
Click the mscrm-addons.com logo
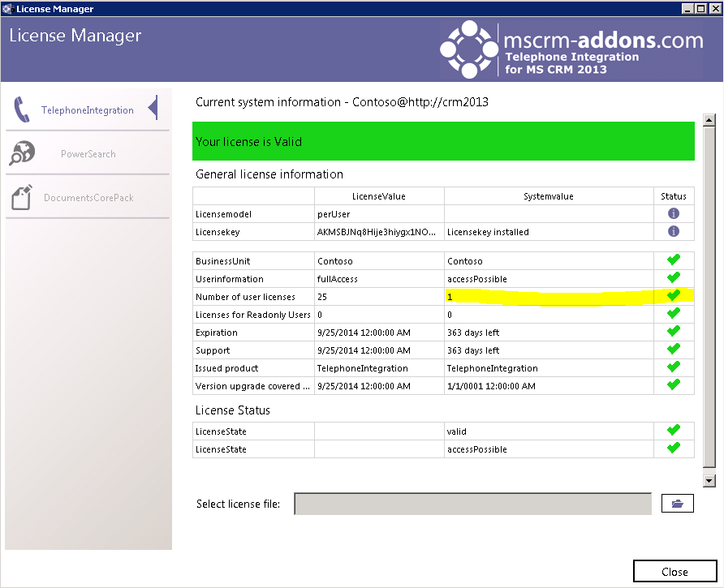tap(571, 49)
